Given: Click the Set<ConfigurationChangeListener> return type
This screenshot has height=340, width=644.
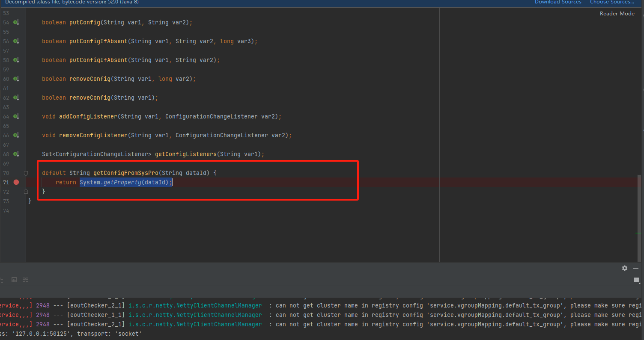Looking at the screenshot, I should pyautogui.click(x=97, y=154).
